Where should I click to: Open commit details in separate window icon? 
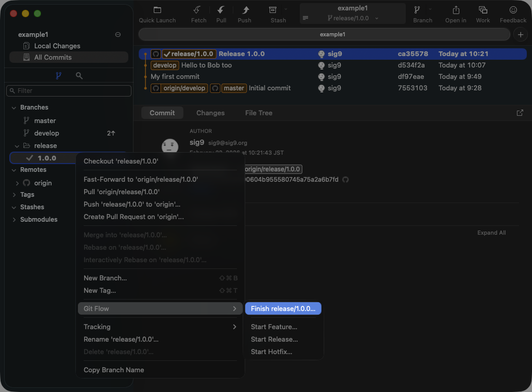[x=520, y=113]
